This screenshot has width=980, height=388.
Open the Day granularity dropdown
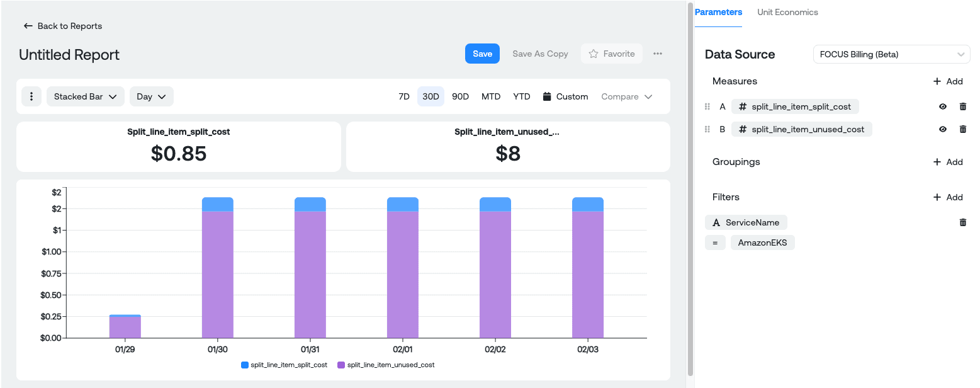151,96
